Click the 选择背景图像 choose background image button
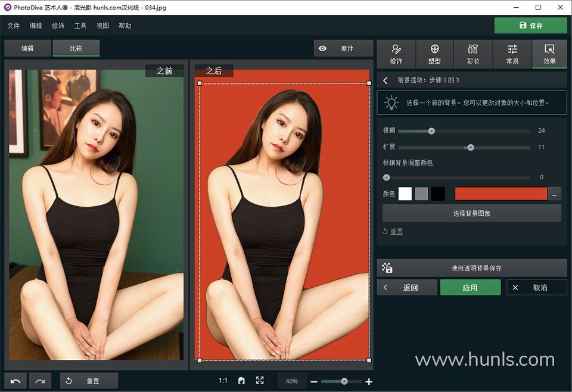Image resolution: width=572 pixels, height=392 pixels. (472, 213)
